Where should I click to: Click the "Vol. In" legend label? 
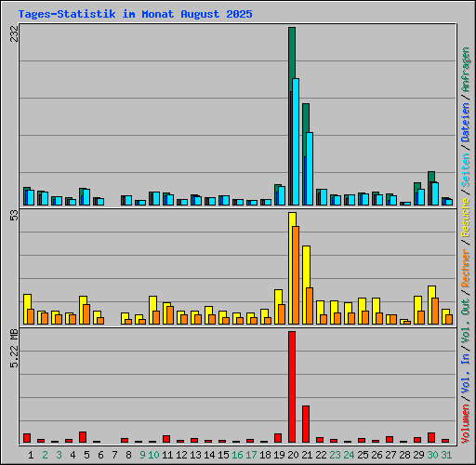(466, 373)
